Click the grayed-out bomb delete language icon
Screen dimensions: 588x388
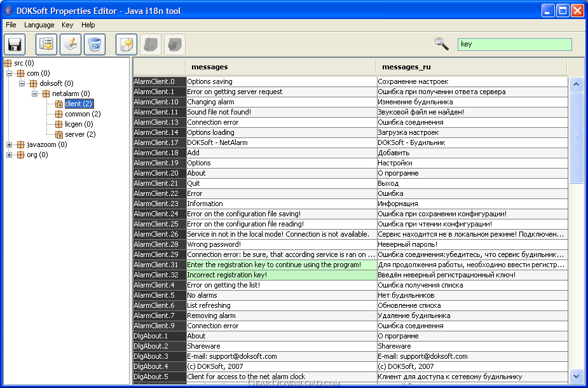tap(175, 45)
